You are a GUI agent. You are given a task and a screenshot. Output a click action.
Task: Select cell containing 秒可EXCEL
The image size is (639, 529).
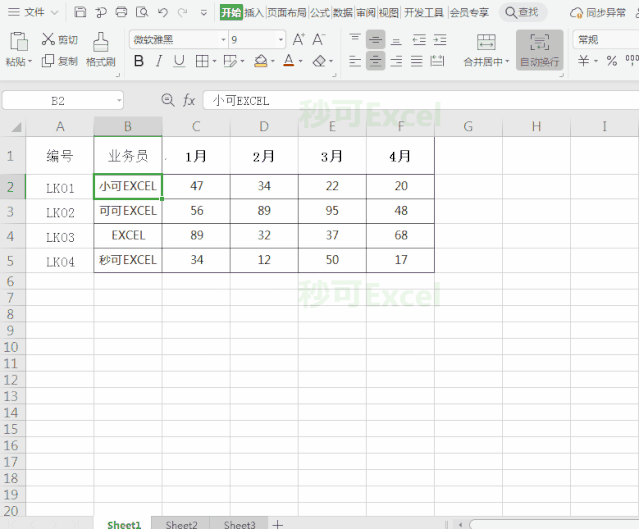128,260
